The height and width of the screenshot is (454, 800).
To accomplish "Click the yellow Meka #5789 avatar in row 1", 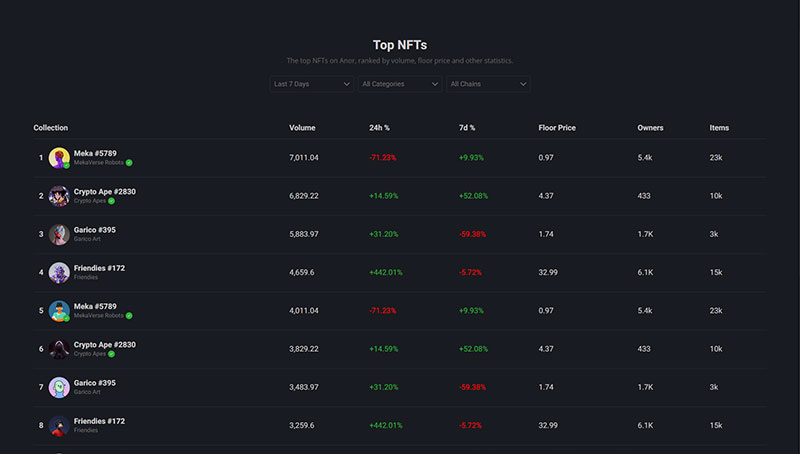I will (59, 158).
